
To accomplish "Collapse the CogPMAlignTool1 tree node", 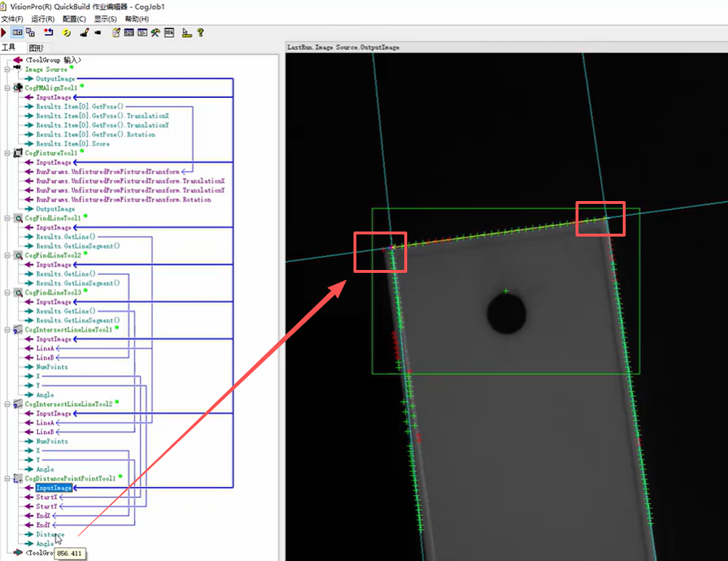I will click(7, 88).
